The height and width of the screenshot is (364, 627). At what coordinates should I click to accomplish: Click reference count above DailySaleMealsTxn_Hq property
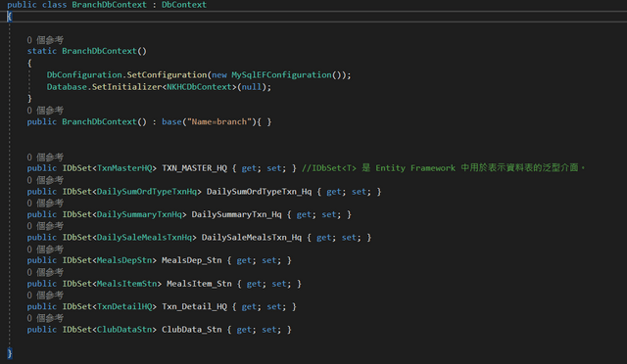click(45, 226)
